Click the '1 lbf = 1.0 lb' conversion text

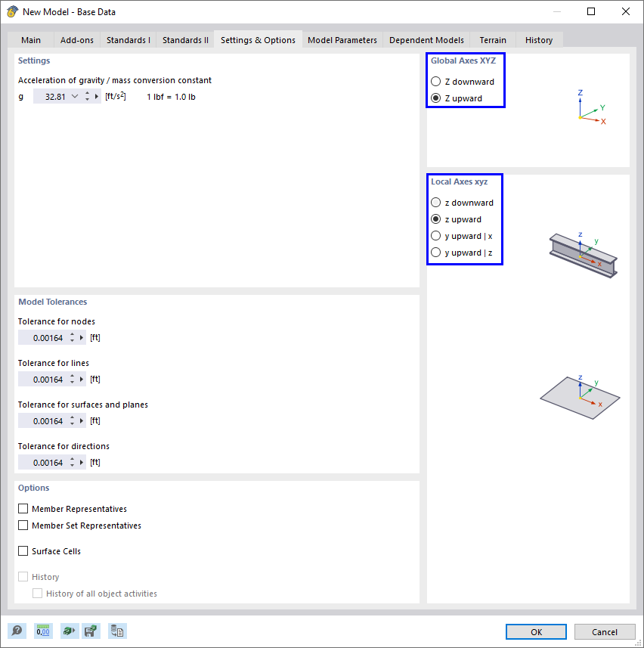(x=171, y=97)
